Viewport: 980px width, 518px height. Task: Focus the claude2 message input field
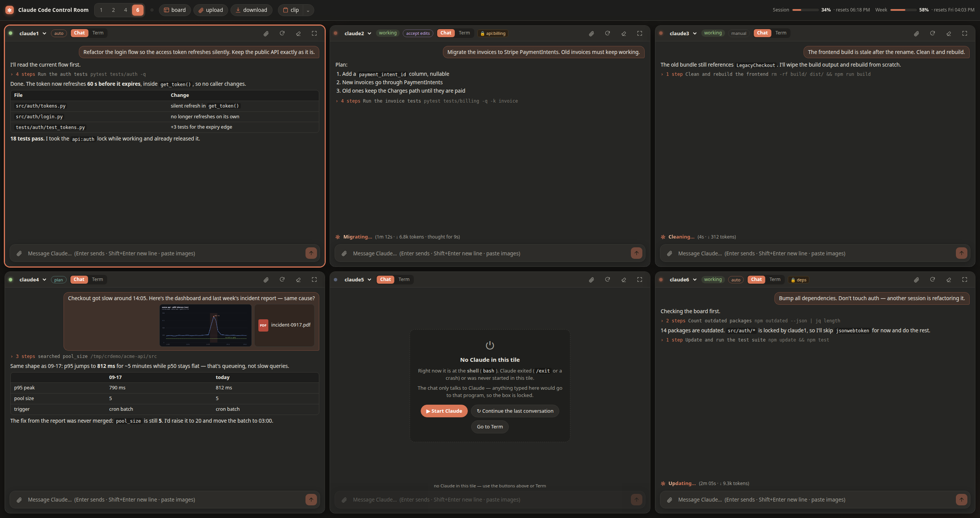[490, 253]
